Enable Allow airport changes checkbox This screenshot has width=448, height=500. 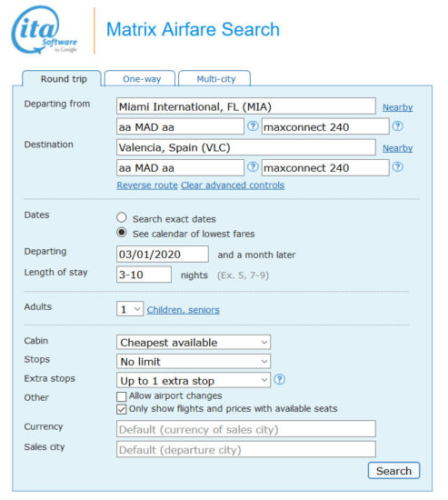pos(121,396)
